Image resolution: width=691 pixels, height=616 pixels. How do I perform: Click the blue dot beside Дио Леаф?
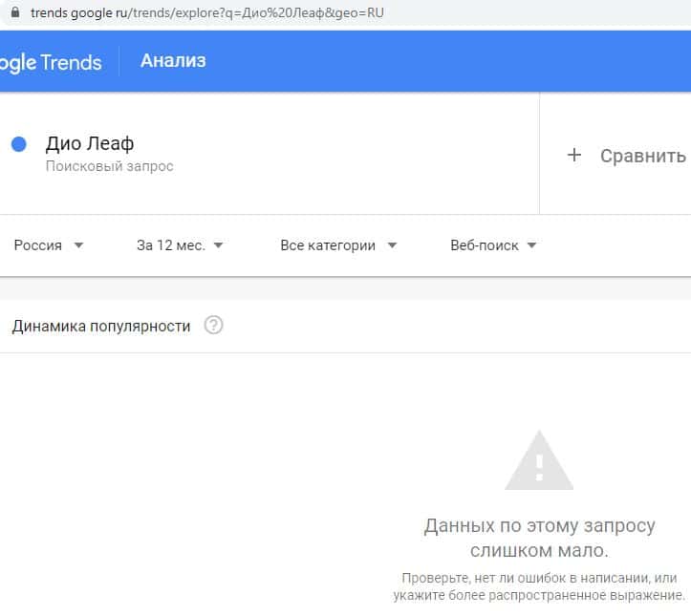tap(18, 144)
